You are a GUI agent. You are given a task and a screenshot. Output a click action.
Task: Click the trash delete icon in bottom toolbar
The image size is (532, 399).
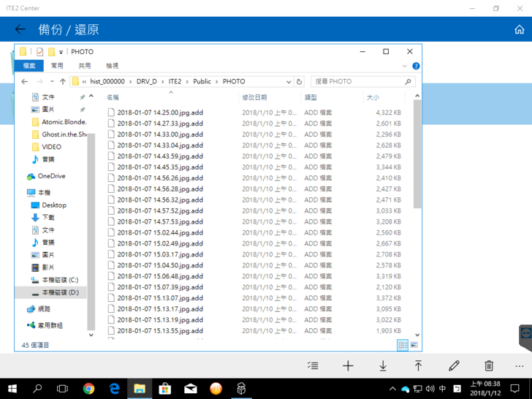point(489,365)
